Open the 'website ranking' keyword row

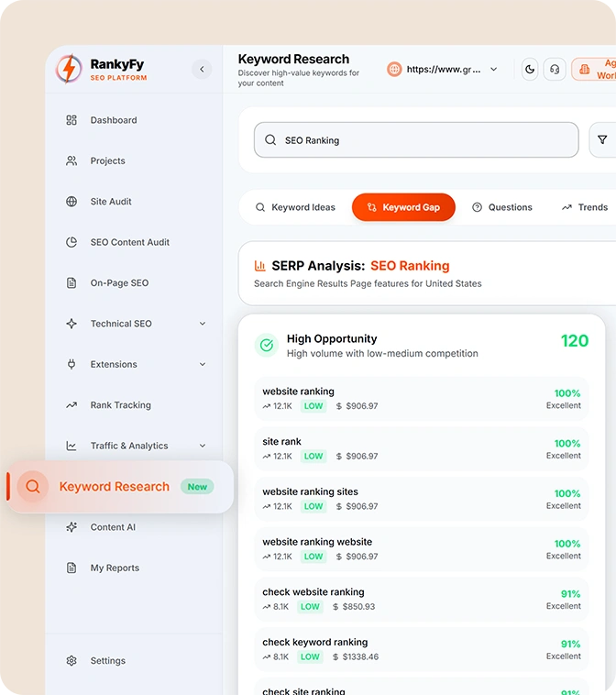coord(422,399)
